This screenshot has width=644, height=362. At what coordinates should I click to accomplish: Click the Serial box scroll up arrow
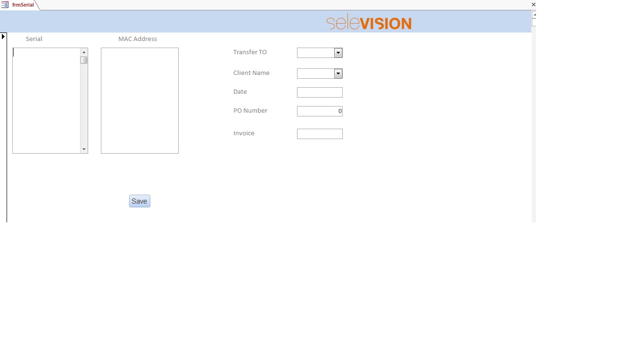84,52
